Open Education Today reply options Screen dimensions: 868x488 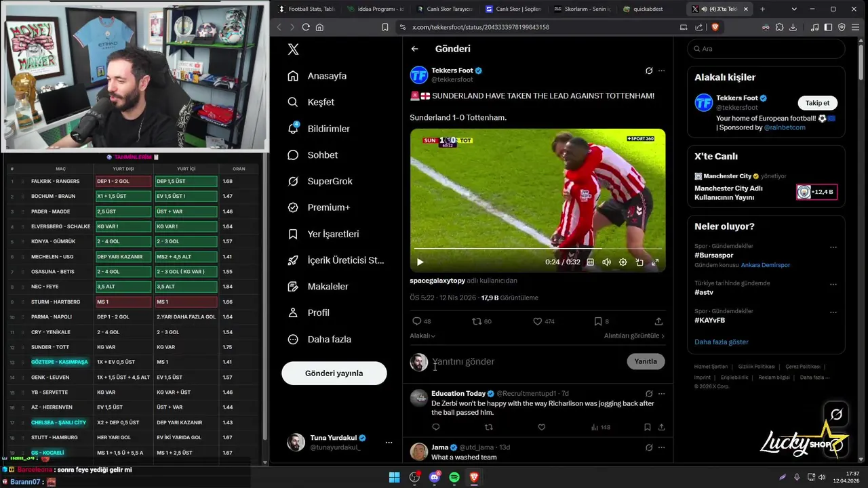[662, 394]
